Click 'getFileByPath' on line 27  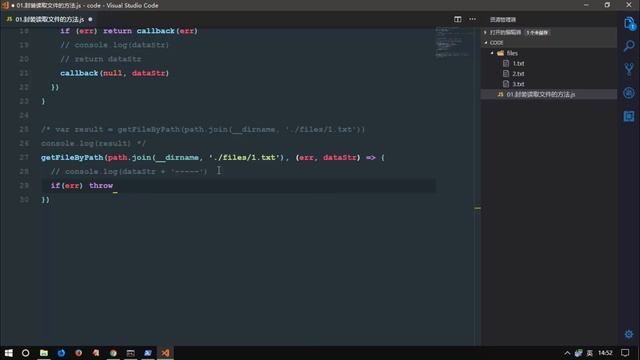tap(72, 158)
